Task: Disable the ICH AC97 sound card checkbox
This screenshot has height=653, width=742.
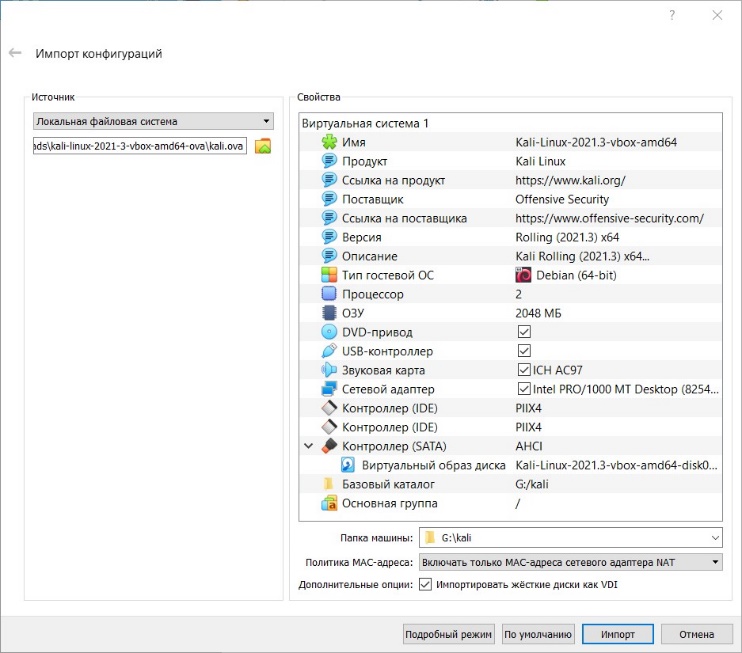Action: (524, 370)
